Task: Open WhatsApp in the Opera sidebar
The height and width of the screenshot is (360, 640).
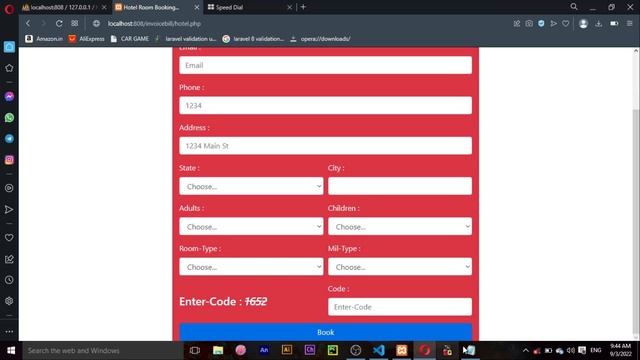Action: click(9, 118)
